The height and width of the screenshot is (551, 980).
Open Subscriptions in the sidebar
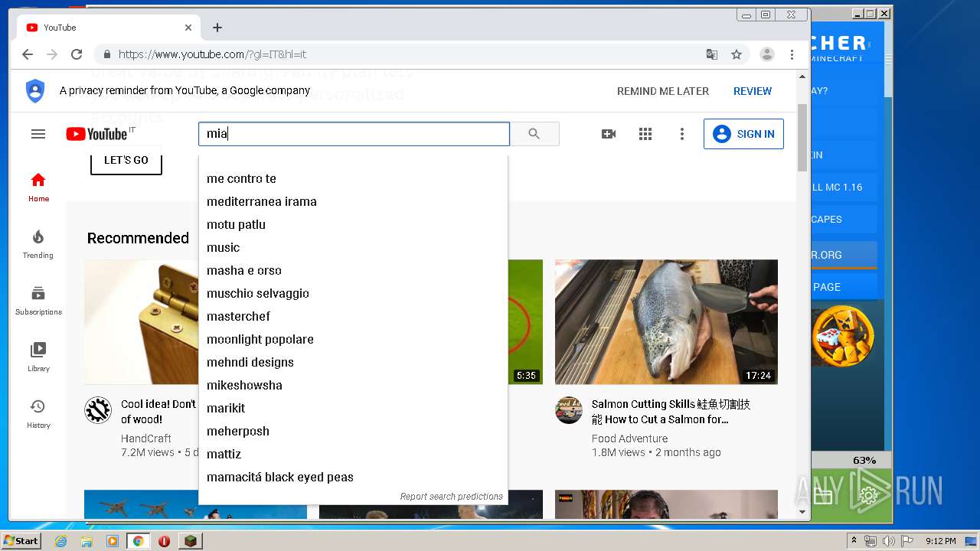point(38,301)
